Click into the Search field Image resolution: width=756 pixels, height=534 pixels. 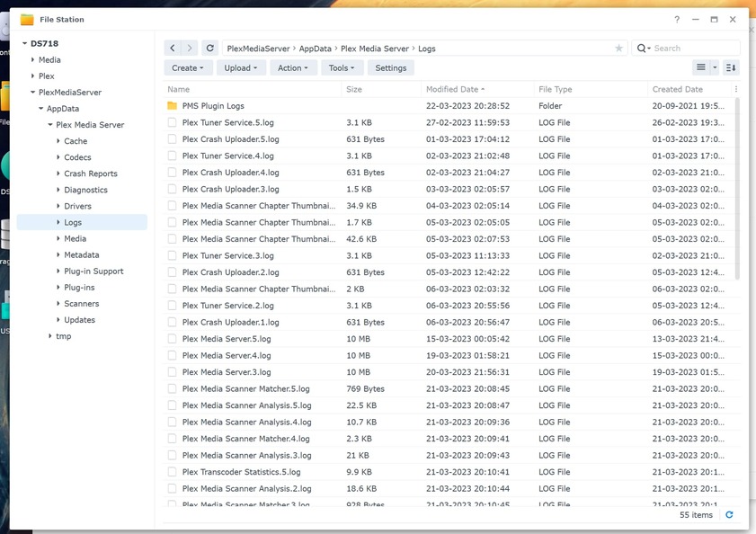[x=694, y=49]
